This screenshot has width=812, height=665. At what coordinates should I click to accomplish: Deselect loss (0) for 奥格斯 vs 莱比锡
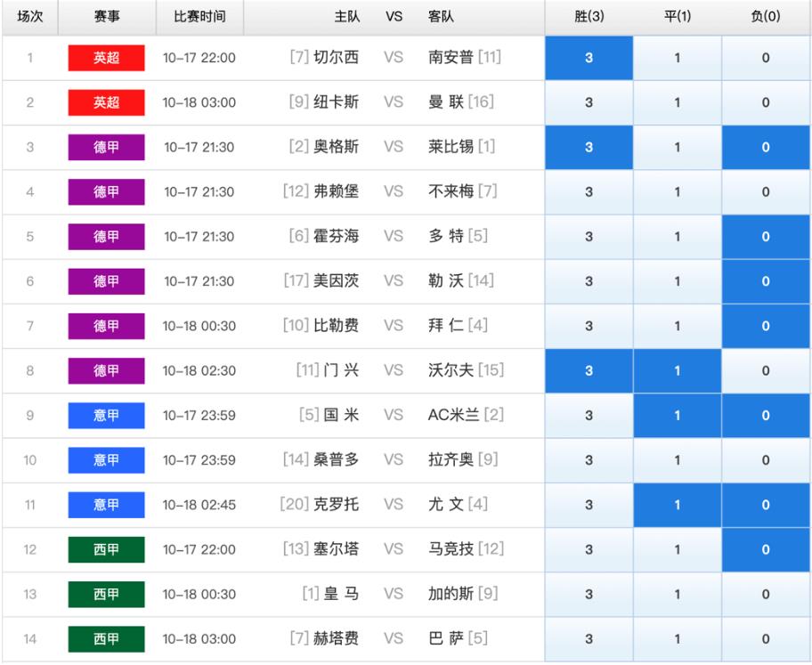click(766, 147)
